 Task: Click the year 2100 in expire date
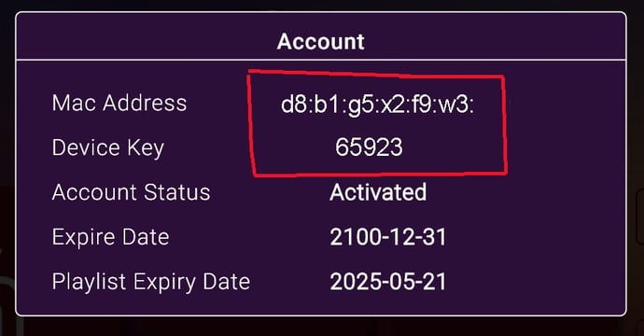pos(356,237)
